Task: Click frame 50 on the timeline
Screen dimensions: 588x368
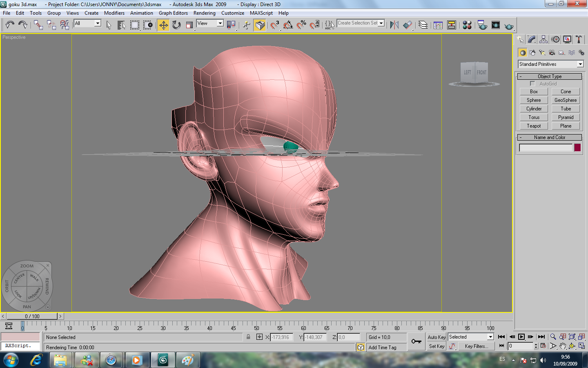Action: pos(256,326)
